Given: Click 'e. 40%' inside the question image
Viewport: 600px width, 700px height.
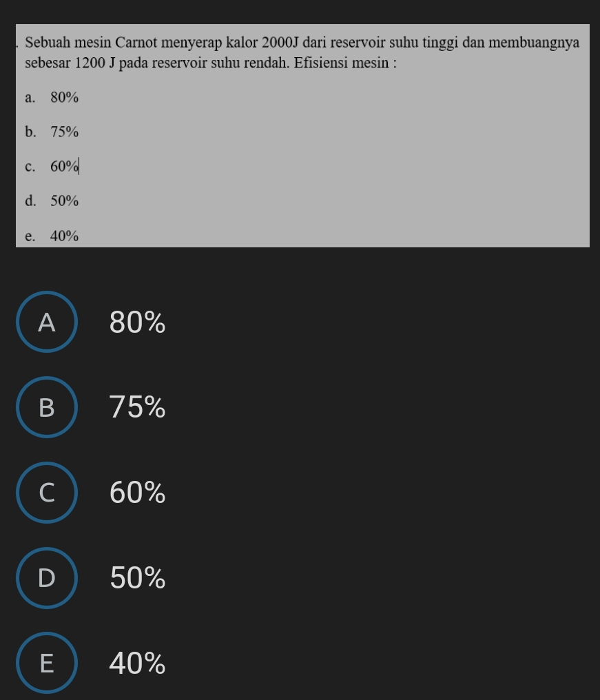Looking at the screenshot, I should 52,236.
